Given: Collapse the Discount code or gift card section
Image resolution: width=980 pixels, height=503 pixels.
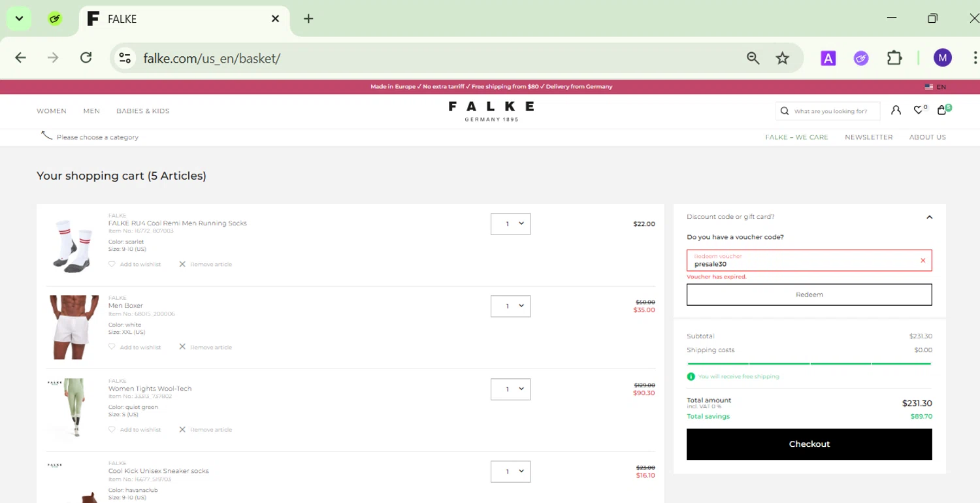Looking at the screenshot, I should coord(929,217).
